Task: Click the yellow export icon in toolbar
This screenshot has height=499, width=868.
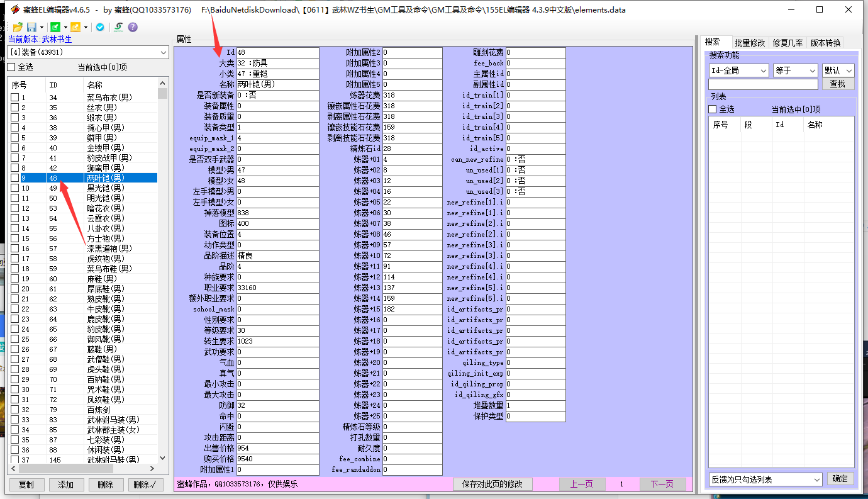Action: coord(75,27)
